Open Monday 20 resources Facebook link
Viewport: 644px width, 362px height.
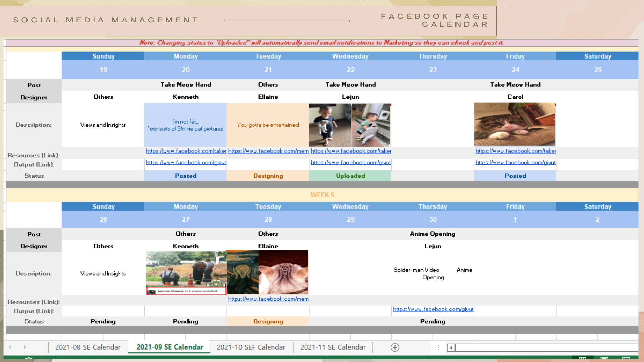point(186,151)
